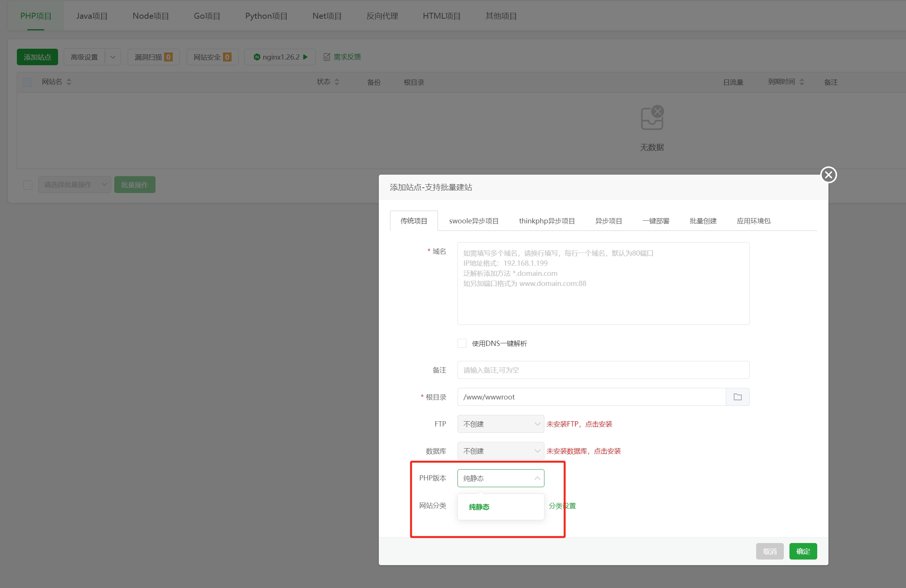Click 备注 table column header

click(x=831, y=82)
